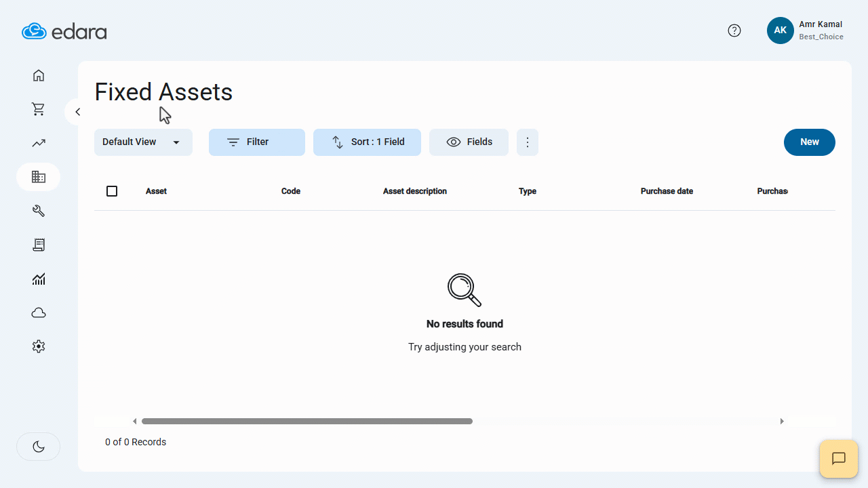Viewport: 868px width, 488px height.
Task: Open the help question mark icon
Action: tap(734, 30)
